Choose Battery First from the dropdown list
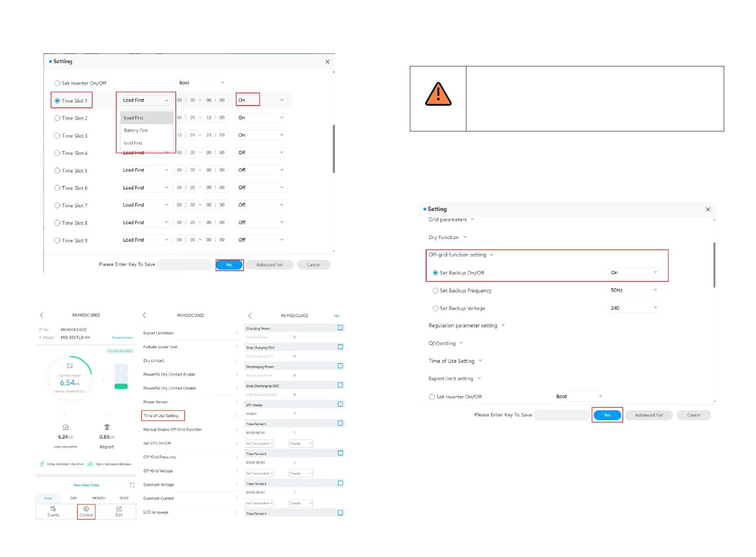Screen dimensions: 756x557 136,130
